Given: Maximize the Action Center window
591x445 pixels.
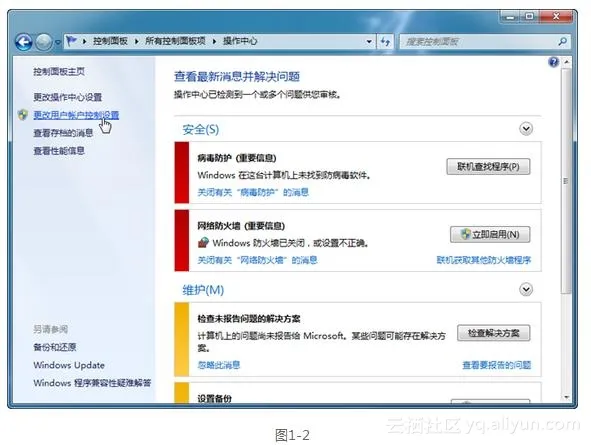Looking at the screenshot, I should pyautogui.click(x=529, y=17).
